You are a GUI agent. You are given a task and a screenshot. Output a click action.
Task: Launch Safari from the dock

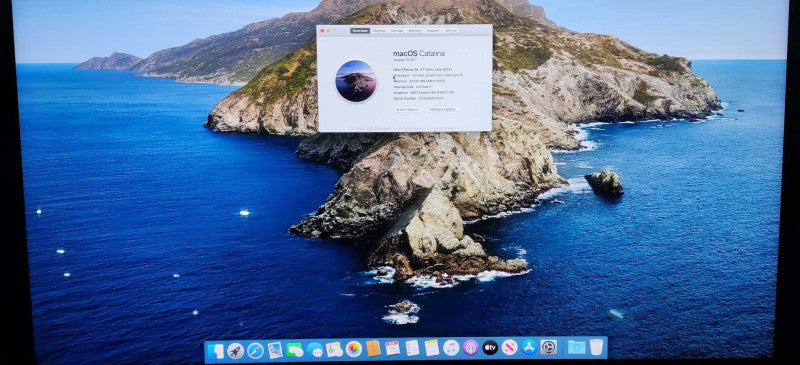(255, 351)
